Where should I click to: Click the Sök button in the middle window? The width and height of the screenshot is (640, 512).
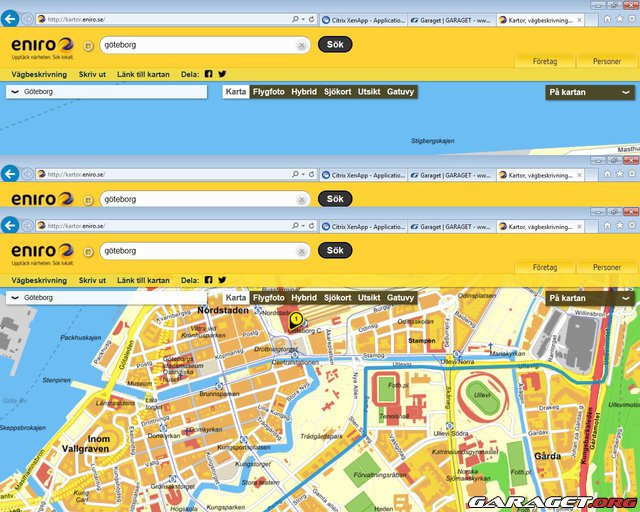click(x=335, y=199)
